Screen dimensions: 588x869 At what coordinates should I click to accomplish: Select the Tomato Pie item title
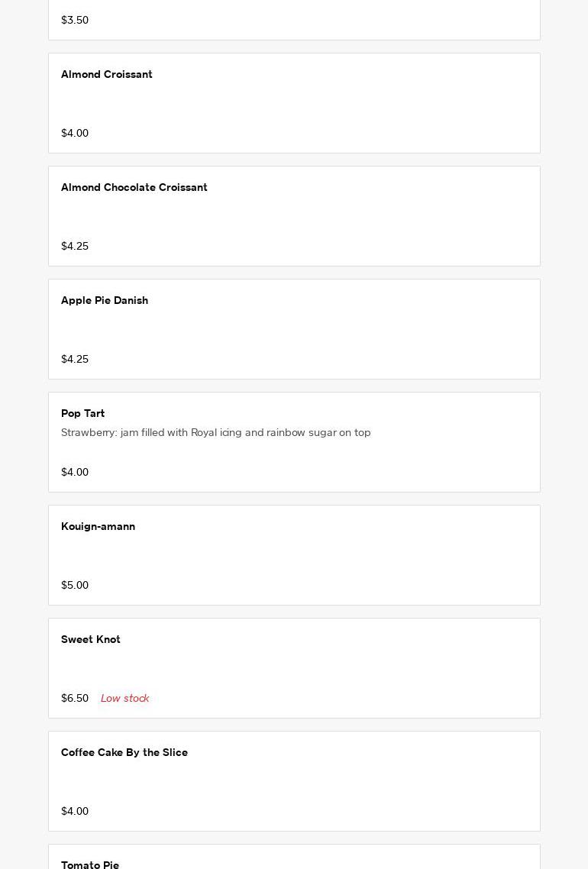pos(90,864)
